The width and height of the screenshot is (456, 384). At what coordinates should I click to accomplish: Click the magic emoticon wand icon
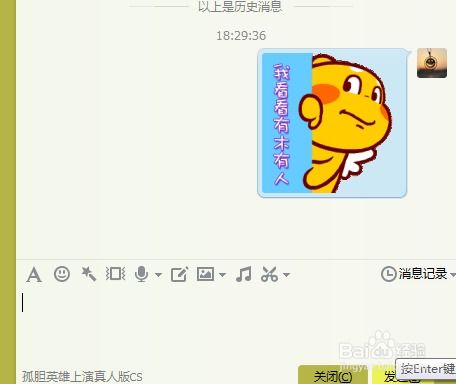click(x=89, y=274)
